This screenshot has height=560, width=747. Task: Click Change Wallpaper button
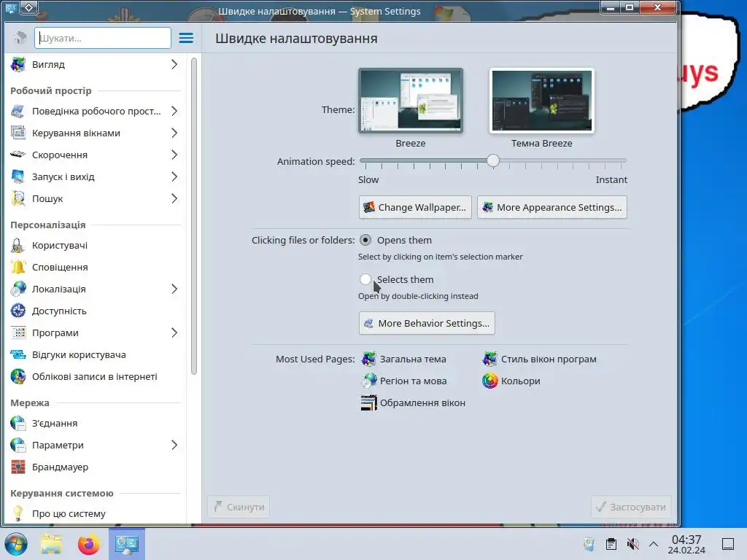[x=415, y=207]
